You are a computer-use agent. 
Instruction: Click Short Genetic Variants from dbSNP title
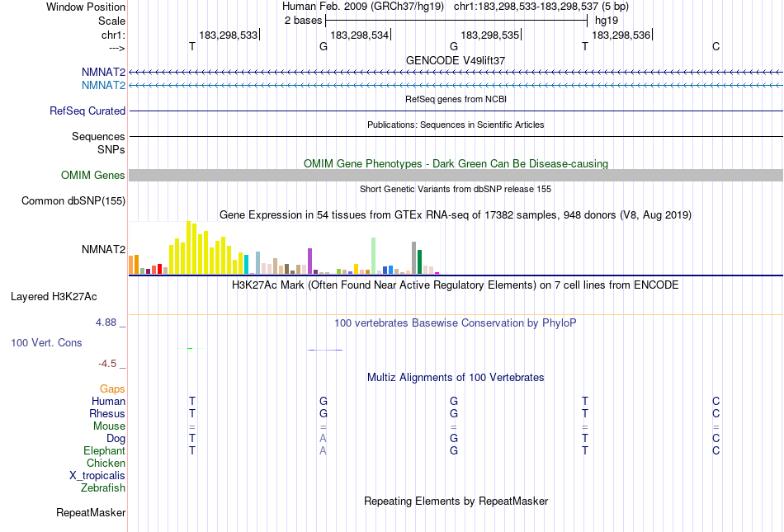456,190
